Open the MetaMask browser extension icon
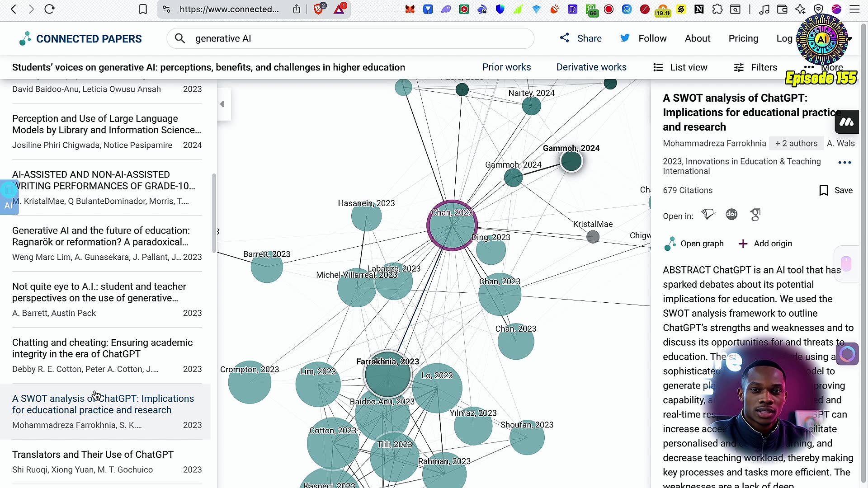The width and height of the screenshot is (868, 488). coord(410,9)
